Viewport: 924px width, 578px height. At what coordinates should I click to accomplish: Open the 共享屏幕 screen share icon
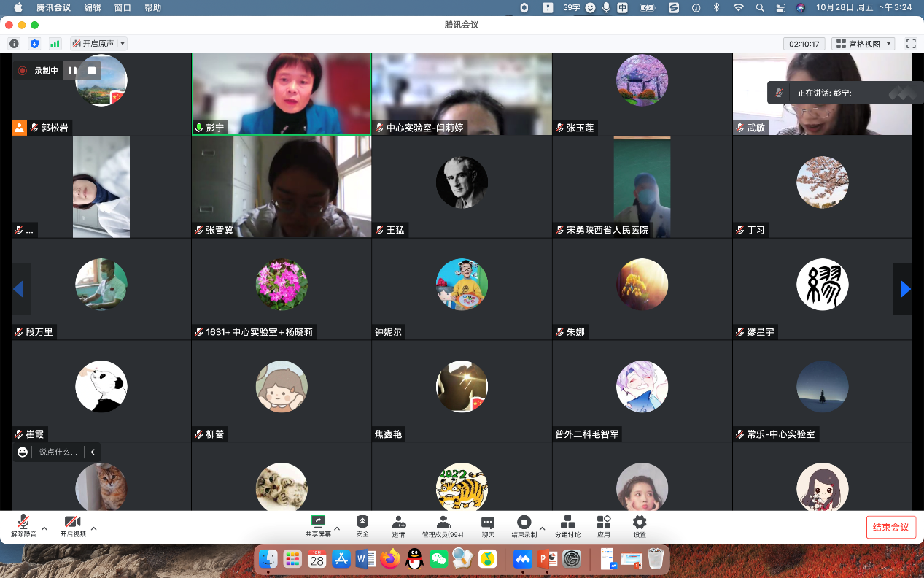point(318,522)
